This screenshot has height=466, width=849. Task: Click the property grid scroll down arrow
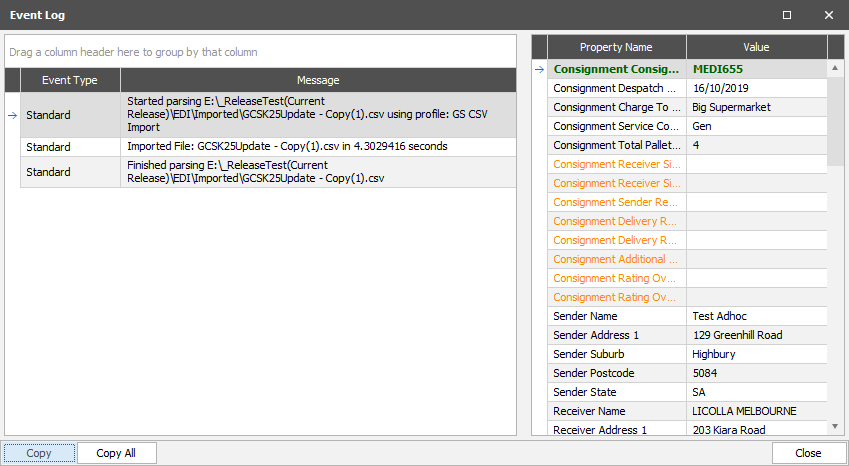pyautogui.click(x=834, y=426)
